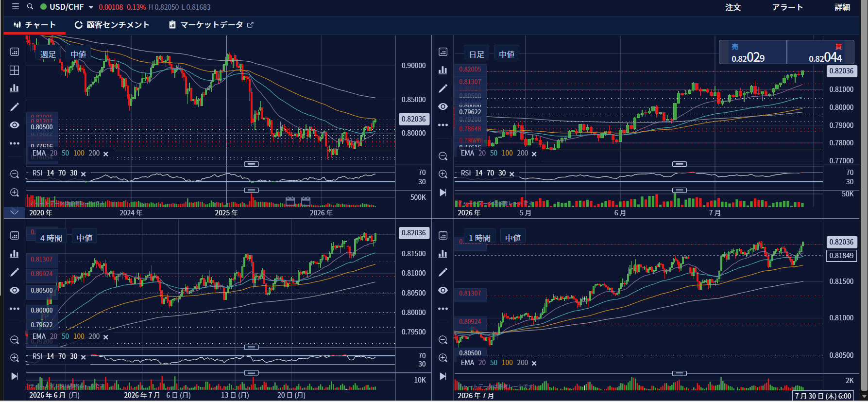Screen dimensions: 868x402
Task: Zoom in the weekly chart
Action: 15,192
